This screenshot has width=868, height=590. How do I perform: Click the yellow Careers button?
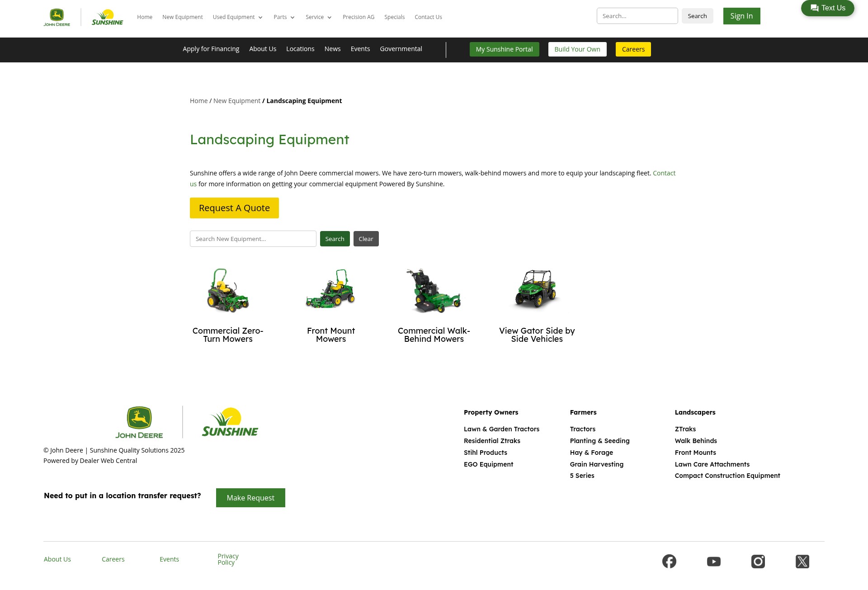click(x=633, y=49)
